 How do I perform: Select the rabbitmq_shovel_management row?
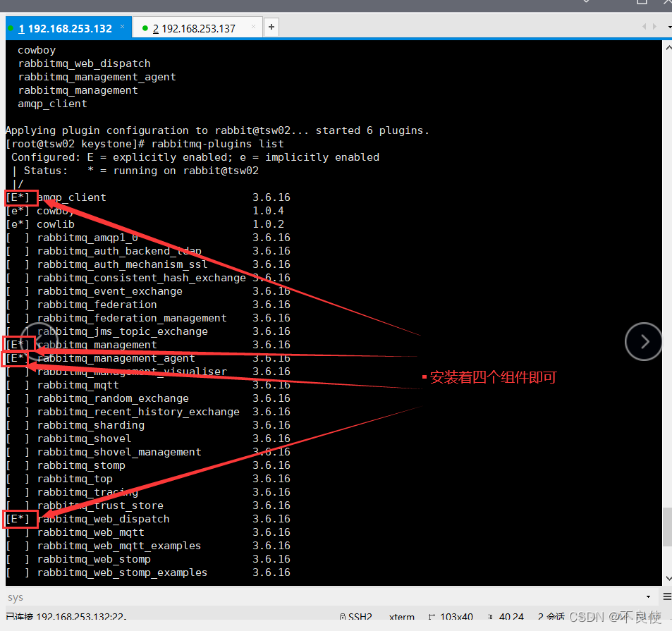tap(148, 452)
